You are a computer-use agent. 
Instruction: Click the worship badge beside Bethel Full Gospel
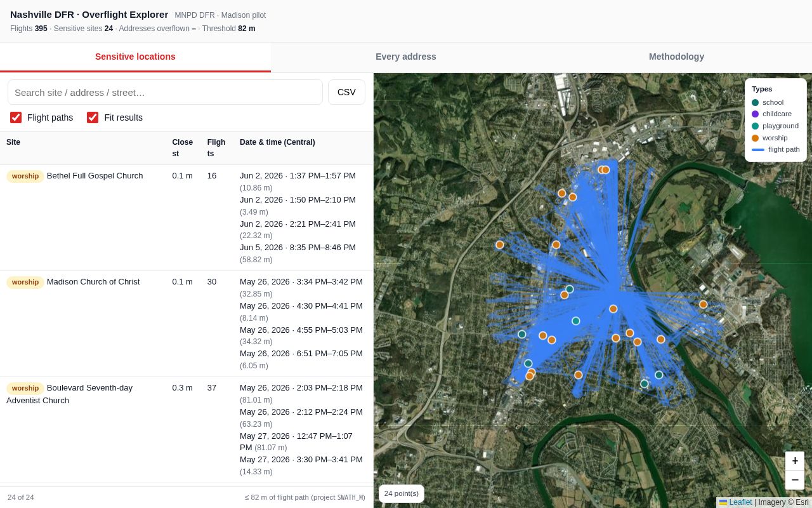(x=25, y=176)
